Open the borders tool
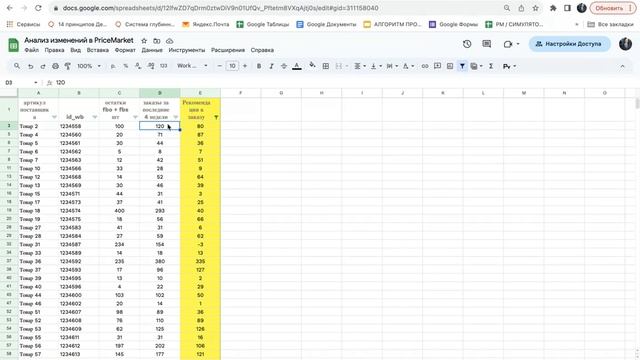The image size is (640, 360). coord(326,66)
